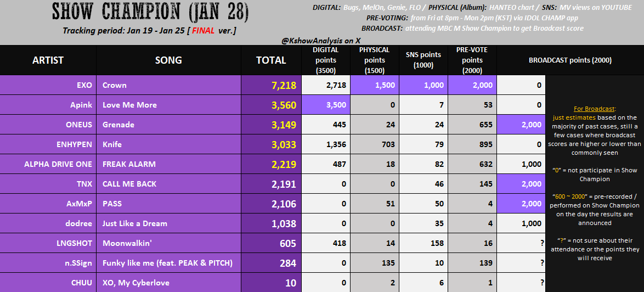Select the ARTIST column header

[48, 60]
